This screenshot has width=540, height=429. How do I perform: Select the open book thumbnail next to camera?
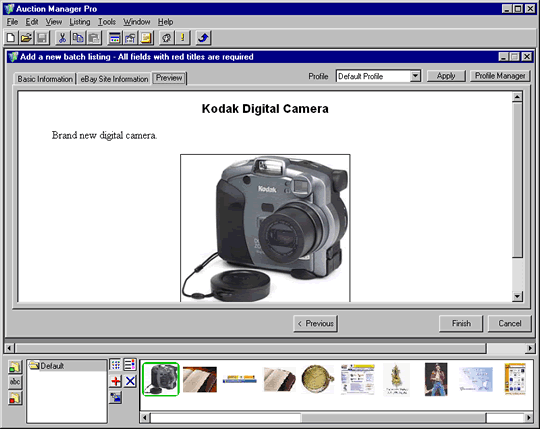coord(200,379)
